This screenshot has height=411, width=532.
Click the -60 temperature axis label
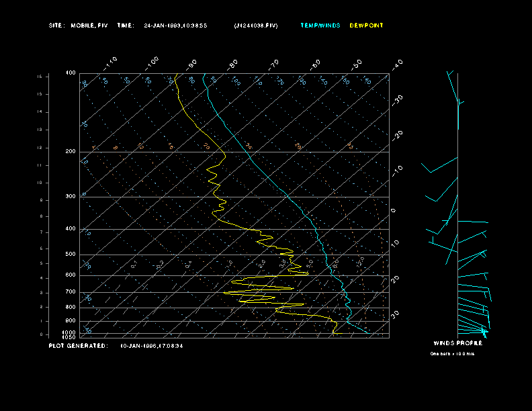(x=315, y=64)
